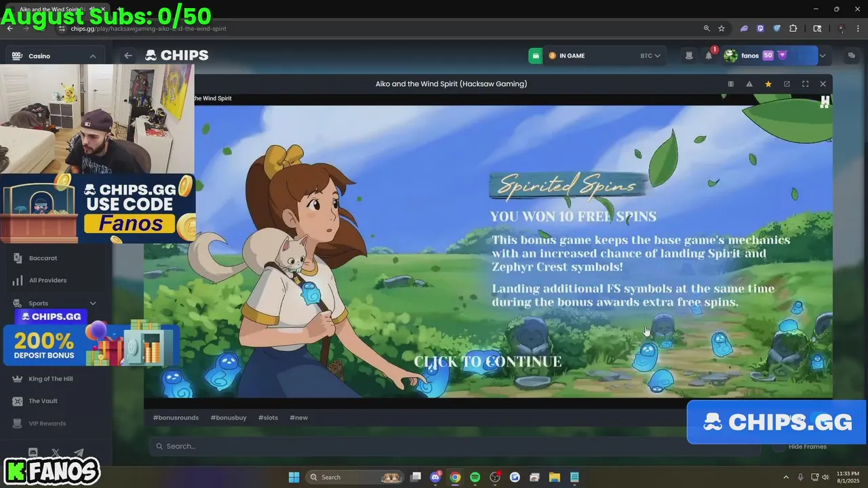Toggle theater mode in the game header

click(x=730, y=84)
